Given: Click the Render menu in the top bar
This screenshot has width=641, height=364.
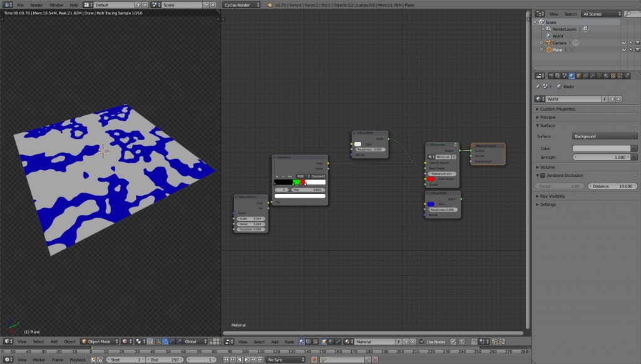Looking at the screenshot, I should pos(37,4).
